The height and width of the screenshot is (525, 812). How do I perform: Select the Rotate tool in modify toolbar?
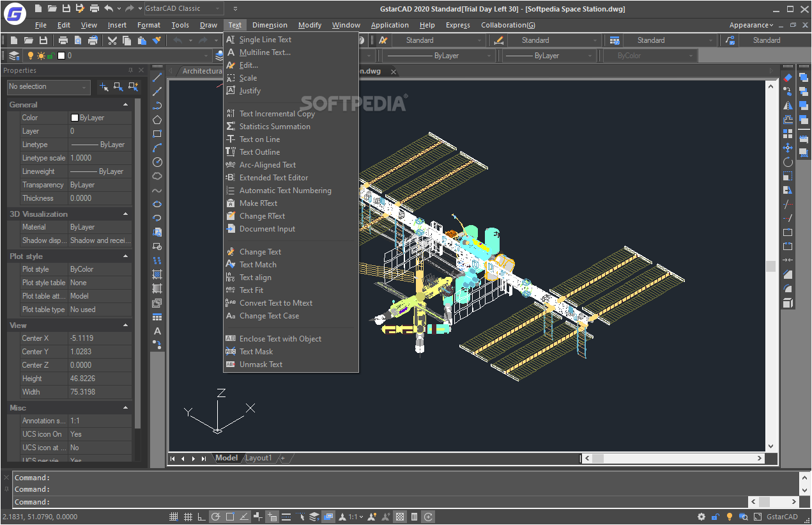(x=788, y=162)
